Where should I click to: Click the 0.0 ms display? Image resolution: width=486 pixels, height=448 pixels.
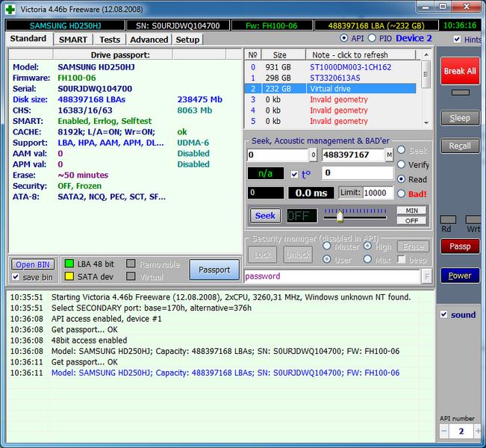point(311,193)
